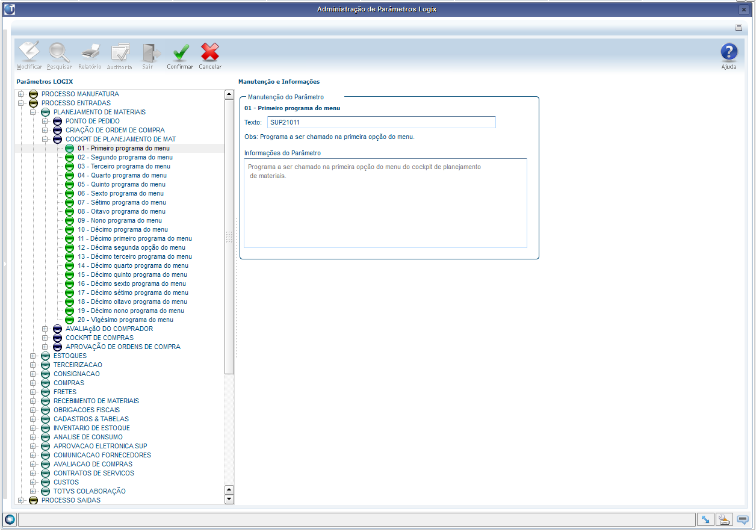Click the Texto input field

[x=382, y=123]
